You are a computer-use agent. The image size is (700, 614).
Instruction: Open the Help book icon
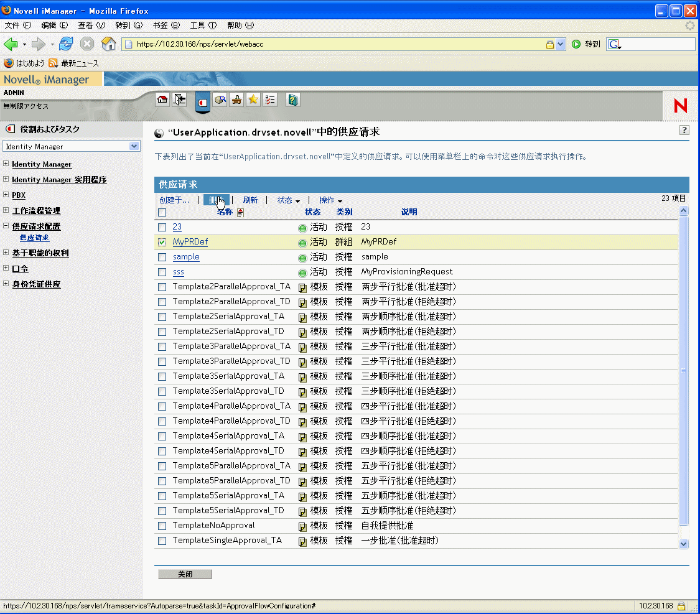click(292, 100)
